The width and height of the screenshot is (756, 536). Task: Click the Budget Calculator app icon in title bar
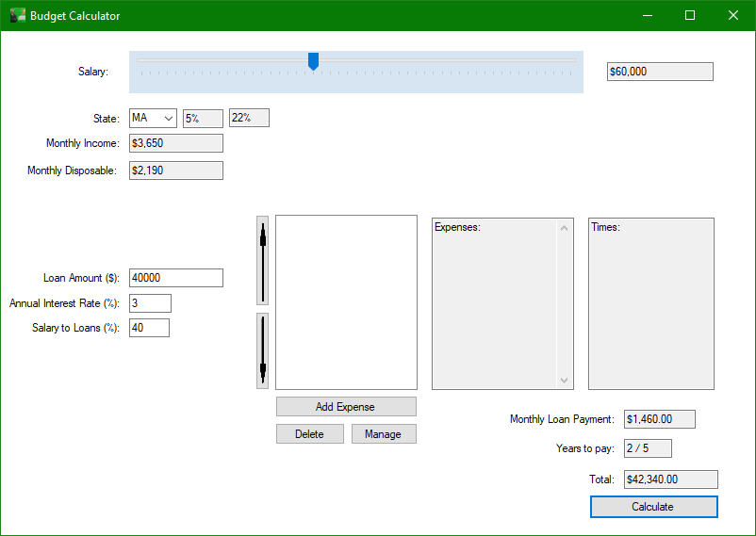point(18,15)
